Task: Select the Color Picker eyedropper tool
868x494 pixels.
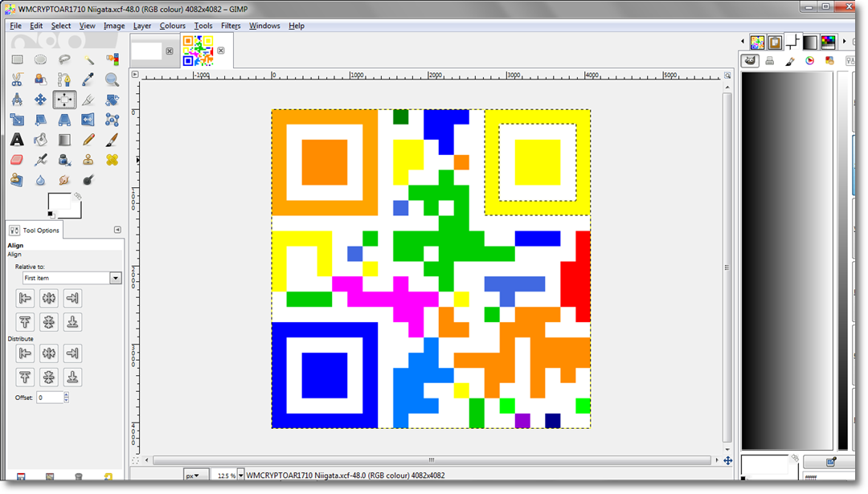Action: click(88, 80)
